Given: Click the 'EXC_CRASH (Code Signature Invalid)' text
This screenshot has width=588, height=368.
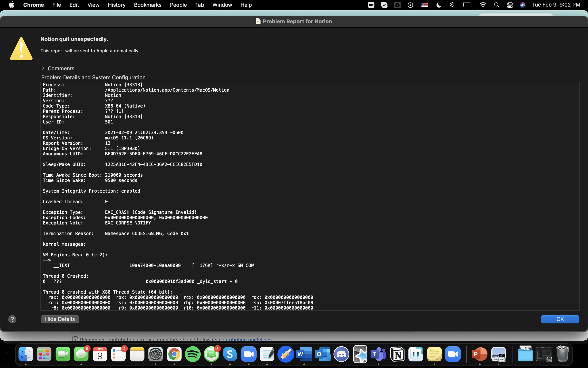Looking at the screenshot, I should (x=151, y=212).
